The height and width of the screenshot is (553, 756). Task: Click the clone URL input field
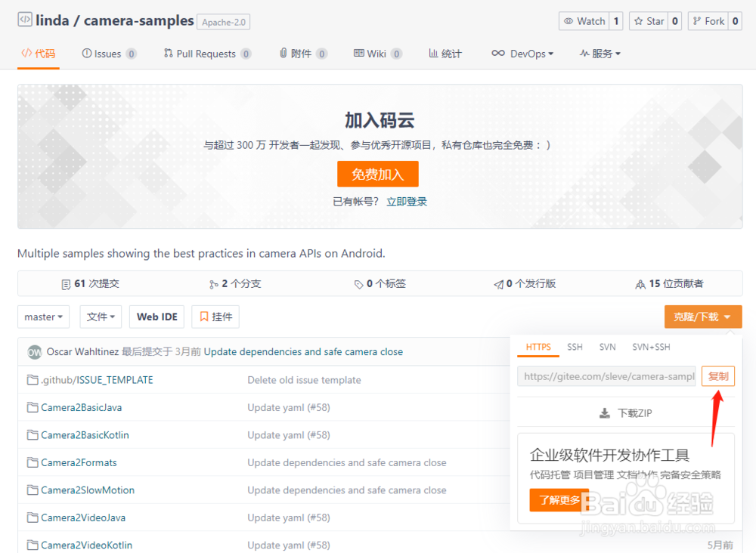606,376
